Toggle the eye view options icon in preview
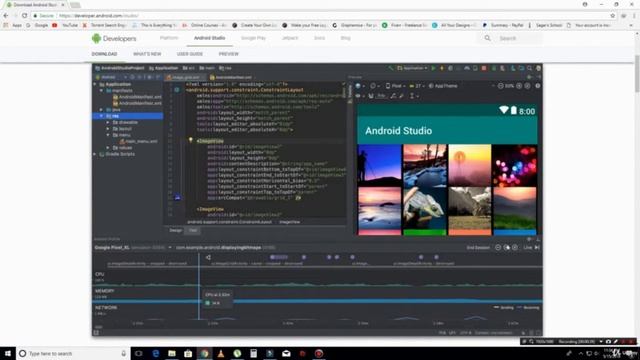 [x=358, y=96]
